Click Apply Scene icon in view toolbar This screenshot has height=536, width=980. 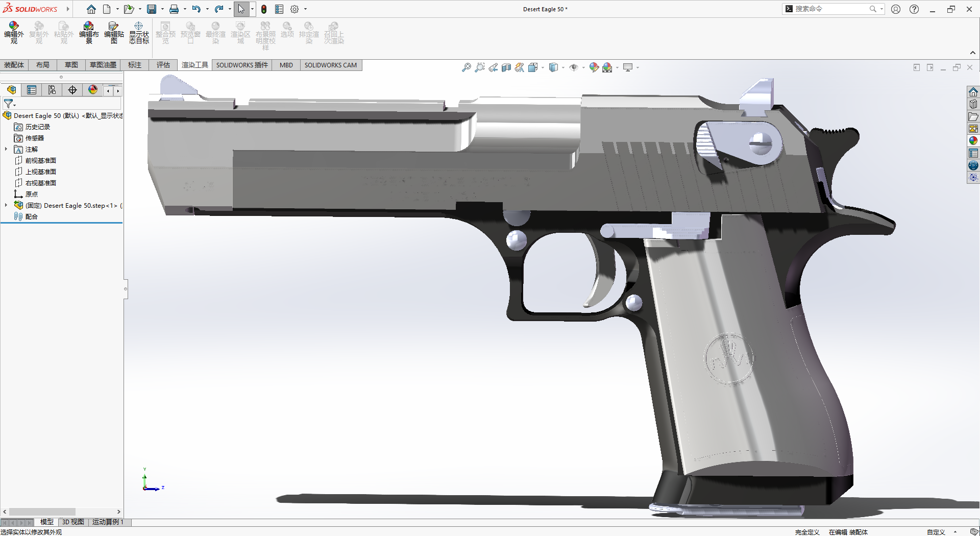[x=607, y=67]
